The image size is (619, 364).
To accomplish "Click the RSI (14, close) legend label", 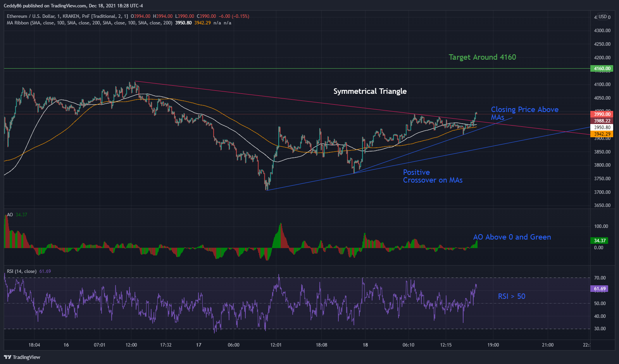I will click(x=22, y=271).
